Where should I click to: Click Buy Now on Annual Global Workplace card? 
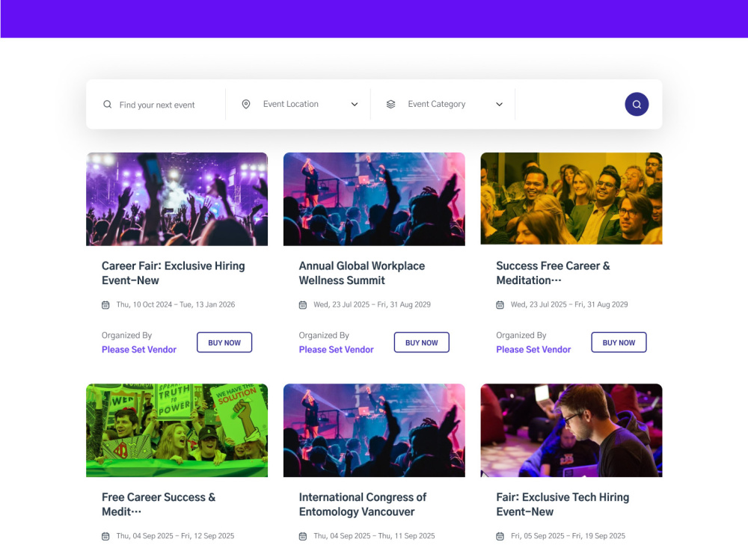pyautogui.click(x=421, y=342)
